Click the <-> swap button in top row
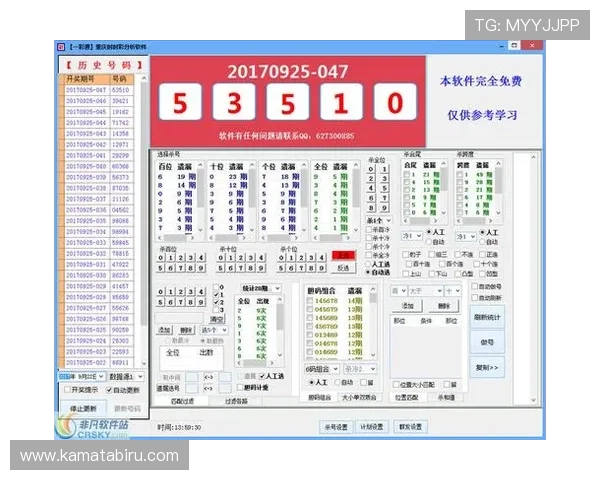 (210, 377)
